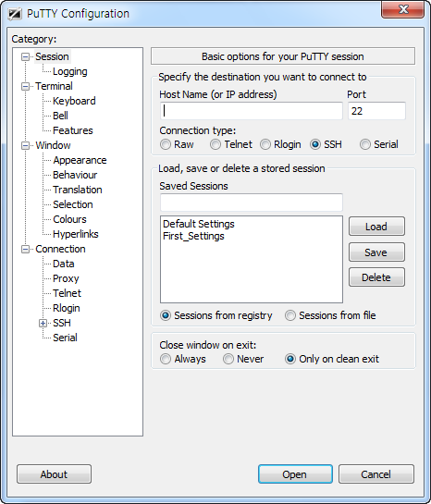This screenshot has height=504, width=431.
Task: Open the Selection category
Action: pyautogui.click(x=73, y=204)
